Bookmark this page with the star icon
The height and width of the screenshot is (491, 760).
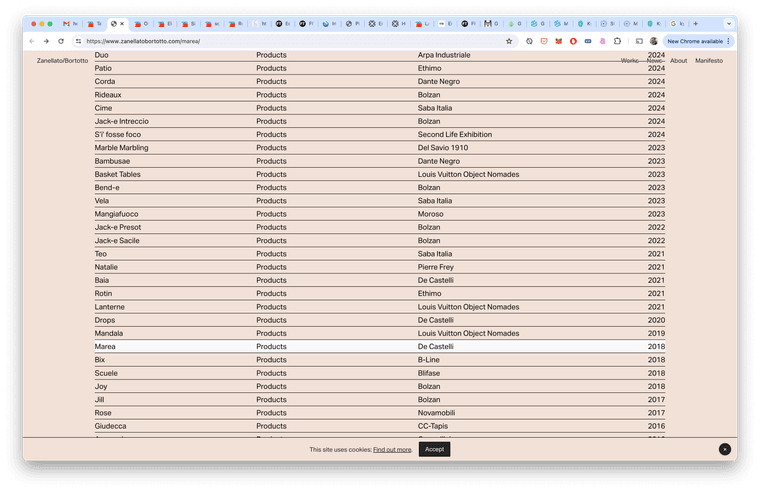pyautogui.click(x=509, y=41)
